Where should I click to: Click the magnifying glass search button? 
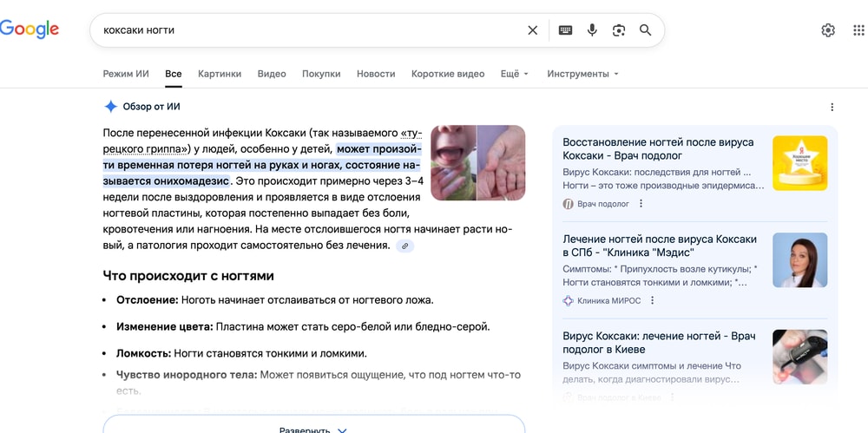point(646,30)
